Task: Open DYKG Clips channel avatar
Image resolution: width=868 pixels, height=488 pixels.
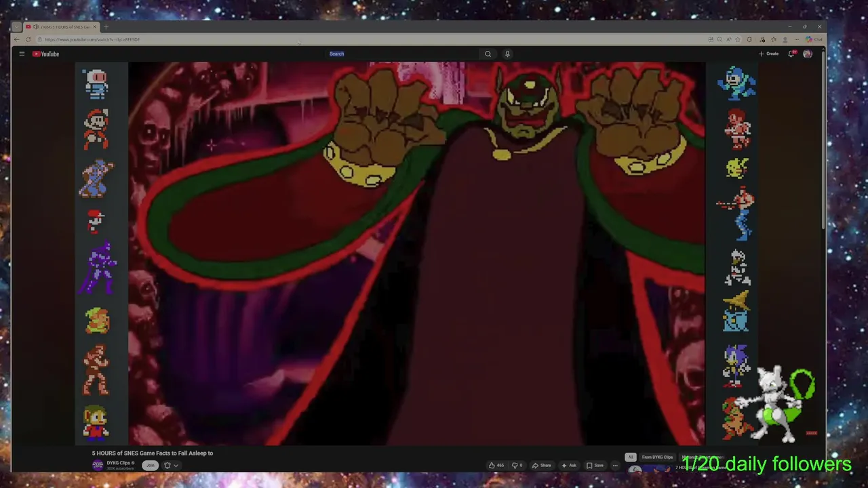Action: click(98, 465)
